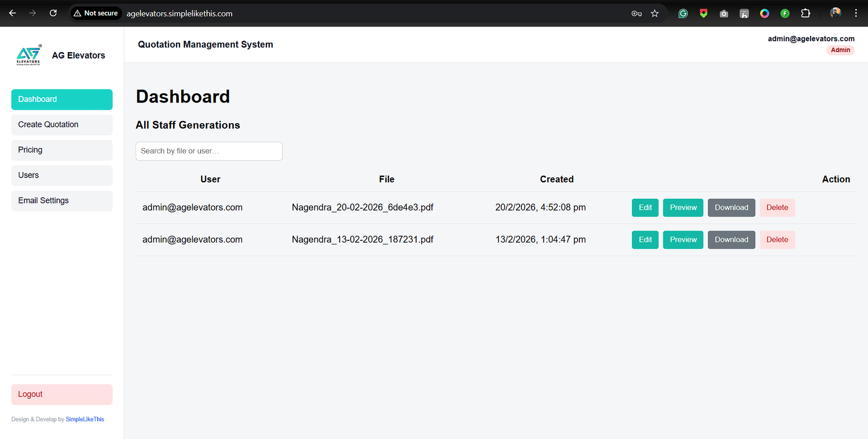Click the browser profile avatar
The height and width of the screenshot is (439, 868).
click(x=835, y=13)
